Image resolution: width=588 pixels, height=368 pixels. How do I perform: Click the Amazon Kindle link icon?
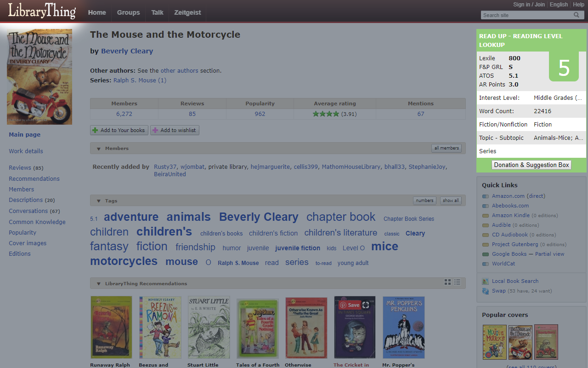[486, 216]
